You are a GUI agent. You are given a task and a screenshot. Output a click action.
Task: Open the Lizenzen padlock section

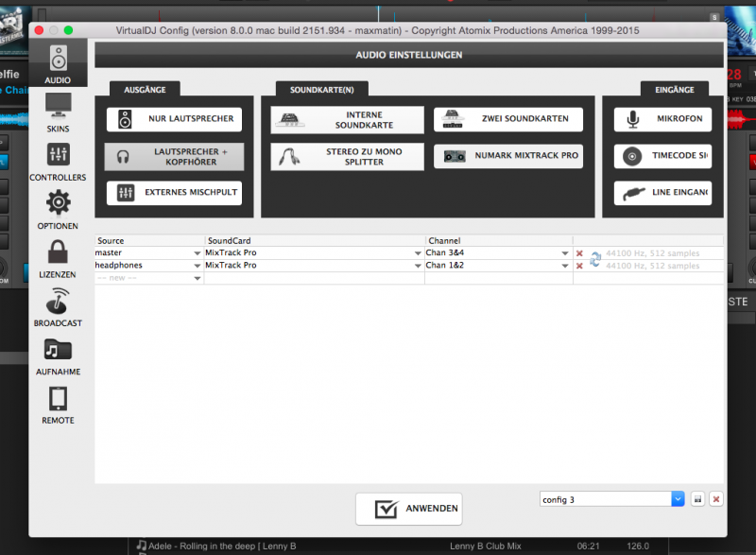(x=58, y=259)
